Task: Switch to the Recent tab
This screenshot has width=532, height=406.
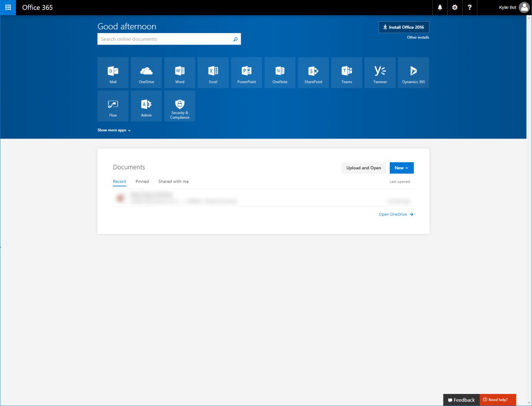Action: 120,182
